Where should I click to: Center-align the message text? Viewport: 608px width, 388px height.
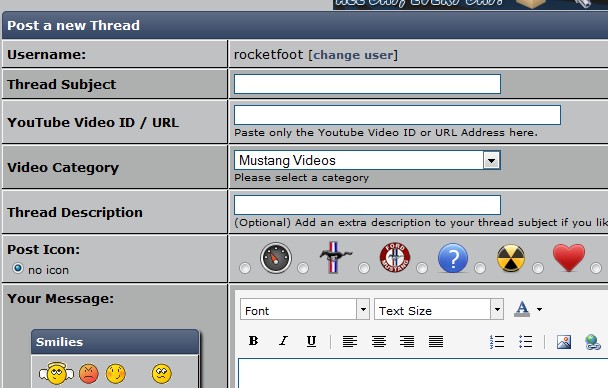(378, 341)
